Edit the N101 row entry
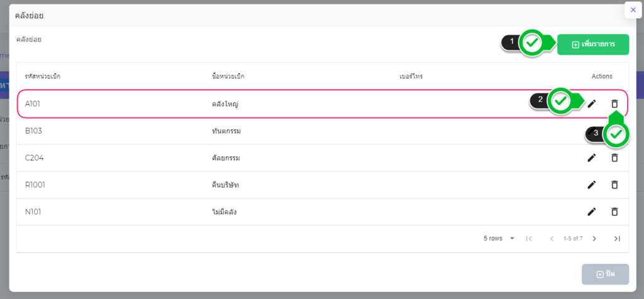 pos(591,212)
